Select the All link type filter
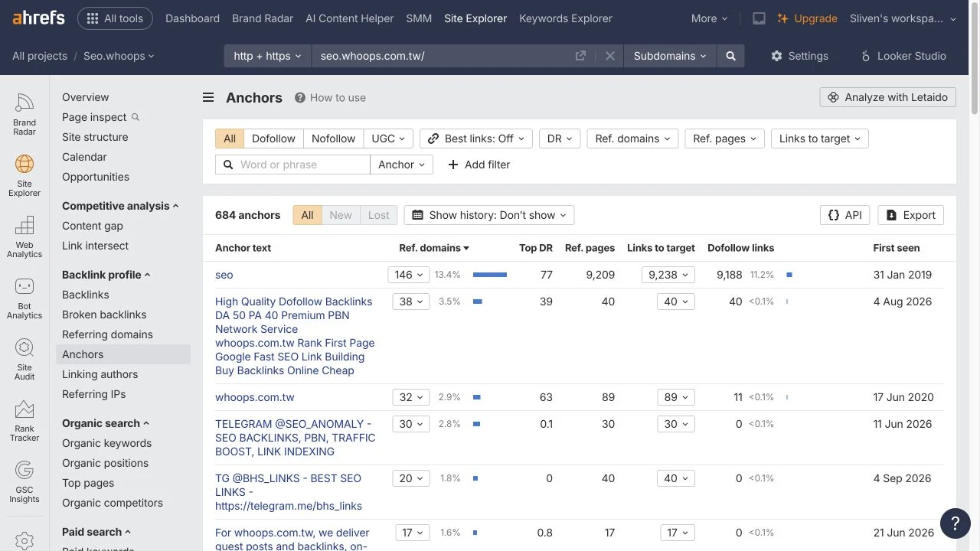980x551 pixels. (x=230, y=139)
